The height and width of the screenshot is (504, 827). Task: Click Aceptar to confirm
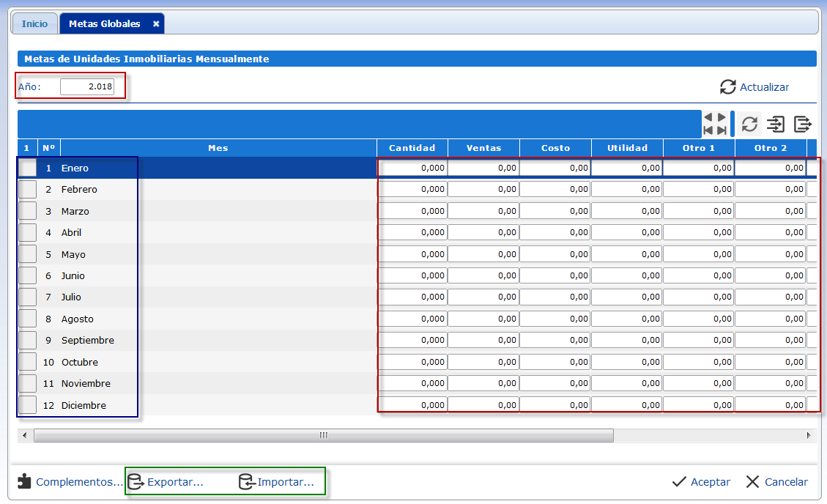(x=701, y=482)
